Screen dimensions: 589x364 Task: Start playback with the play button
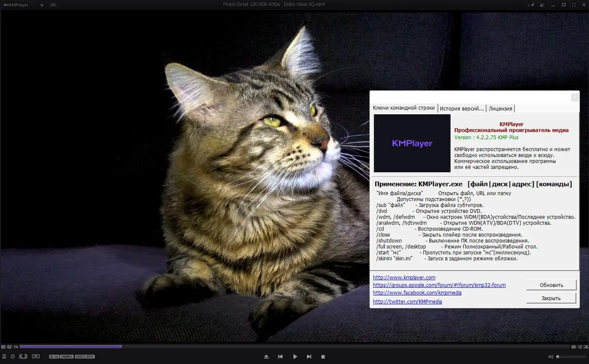295,357
